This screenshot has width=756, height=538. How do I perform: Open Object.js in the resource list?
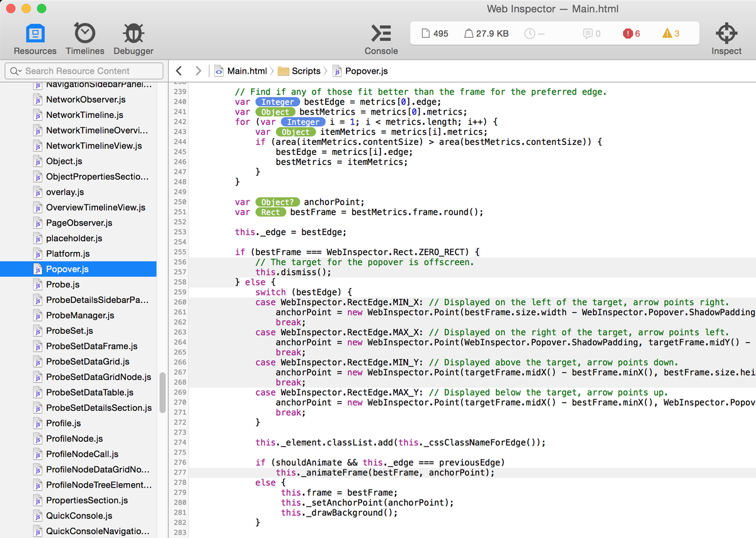[78, 161]
